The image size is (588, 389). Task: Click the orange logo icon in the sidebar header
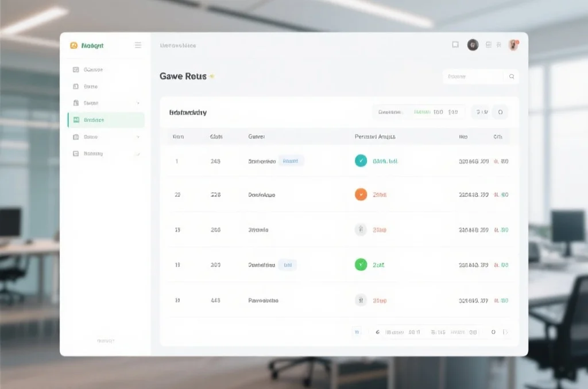[74, 45]
